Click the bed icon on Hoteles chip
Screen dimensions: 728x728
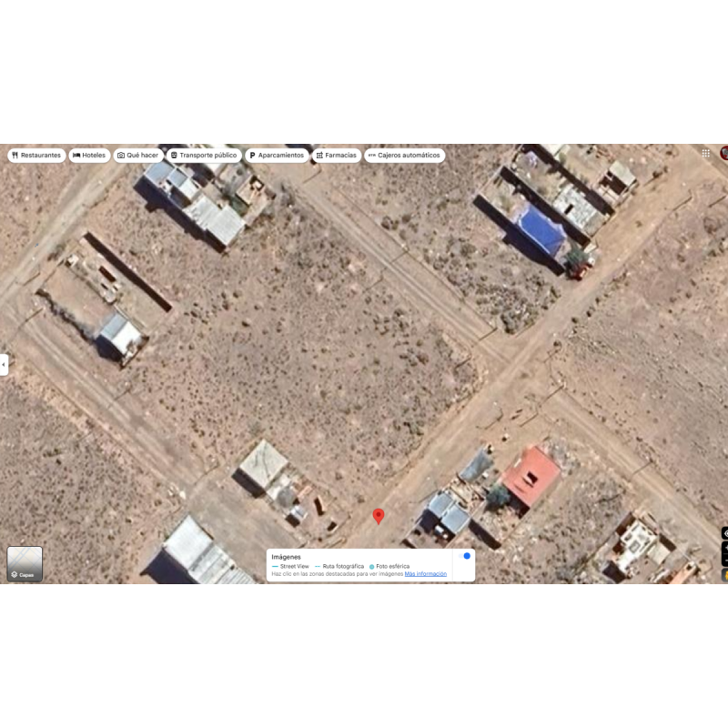coord(76,156)
